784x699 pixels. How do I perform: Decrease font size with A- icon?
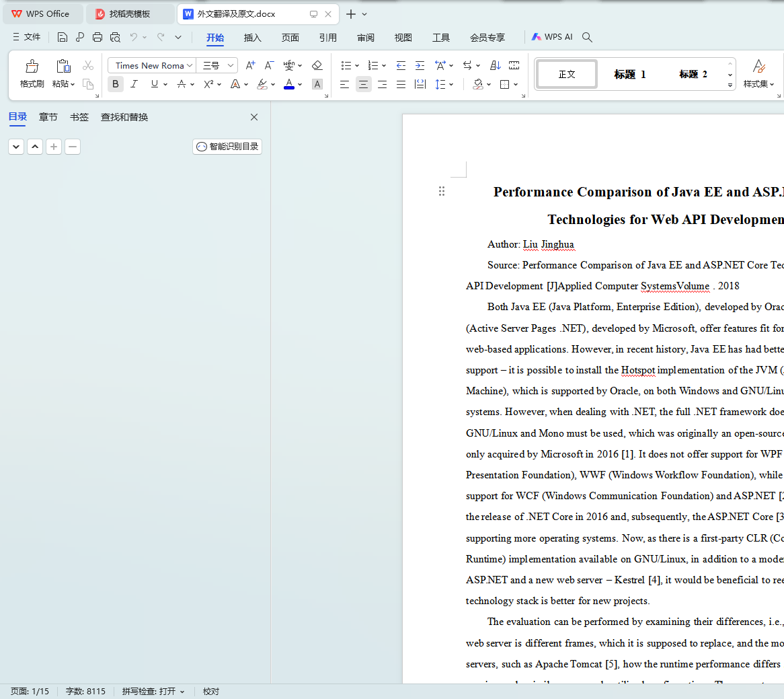tap(269, 65)
